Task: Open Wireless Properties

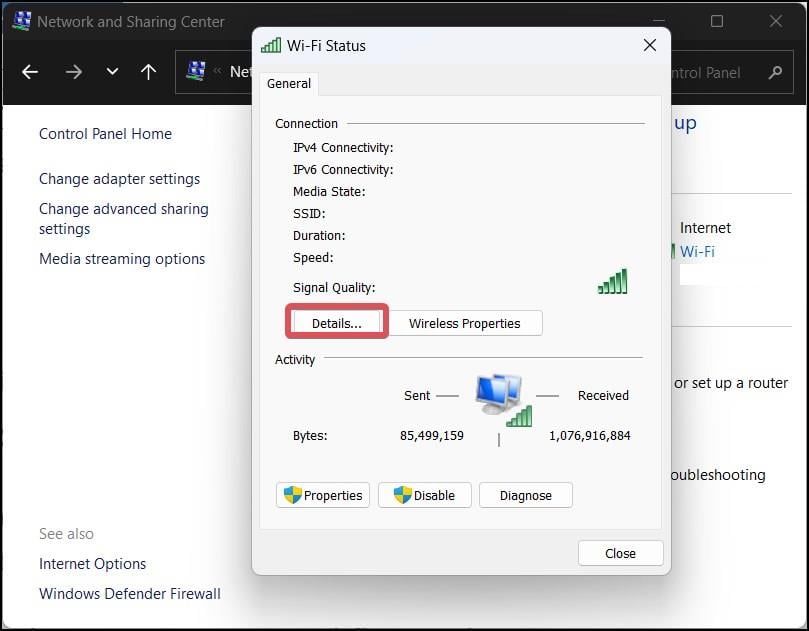Action: click(x=464, y=323)
